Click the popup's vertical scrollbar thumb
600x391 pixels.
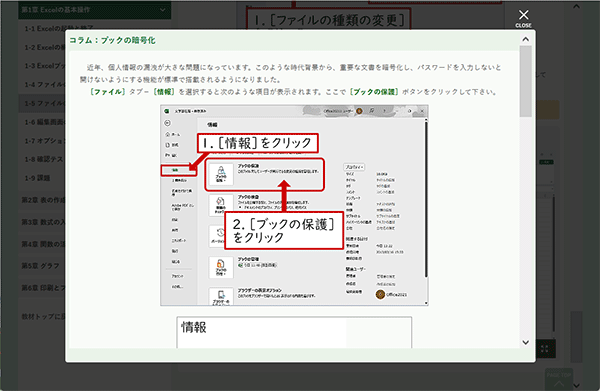point(526,81)
